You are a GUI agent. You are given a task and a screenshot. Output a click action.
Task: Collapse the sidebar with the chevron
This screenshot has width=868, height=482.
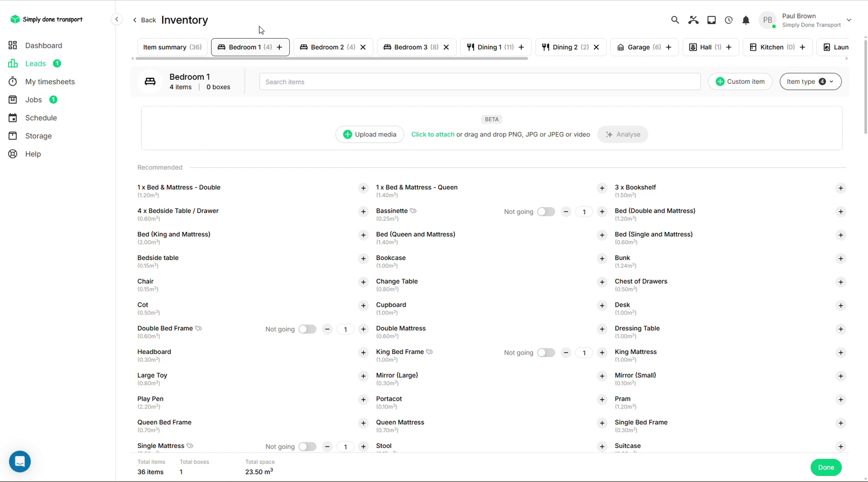pyautogui.click(x=117, y=20)
